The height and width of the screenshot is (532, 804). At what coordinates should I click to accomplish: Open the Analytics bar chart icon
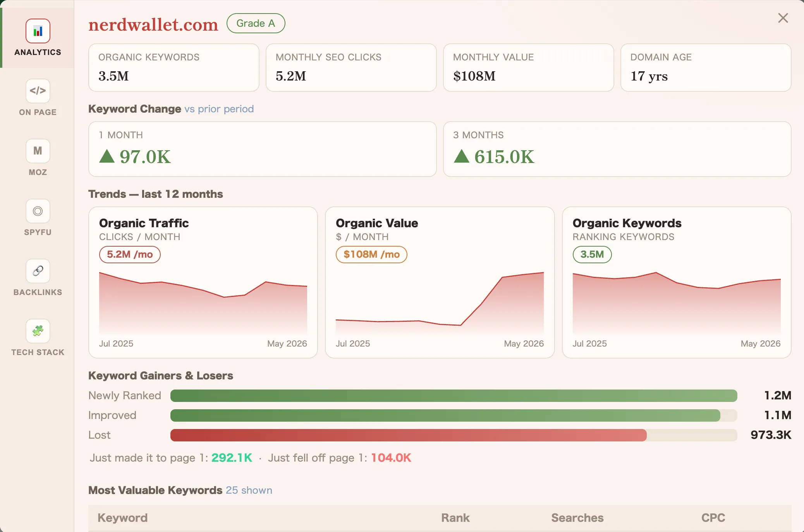pyautogui.click(x=38, y=31)
